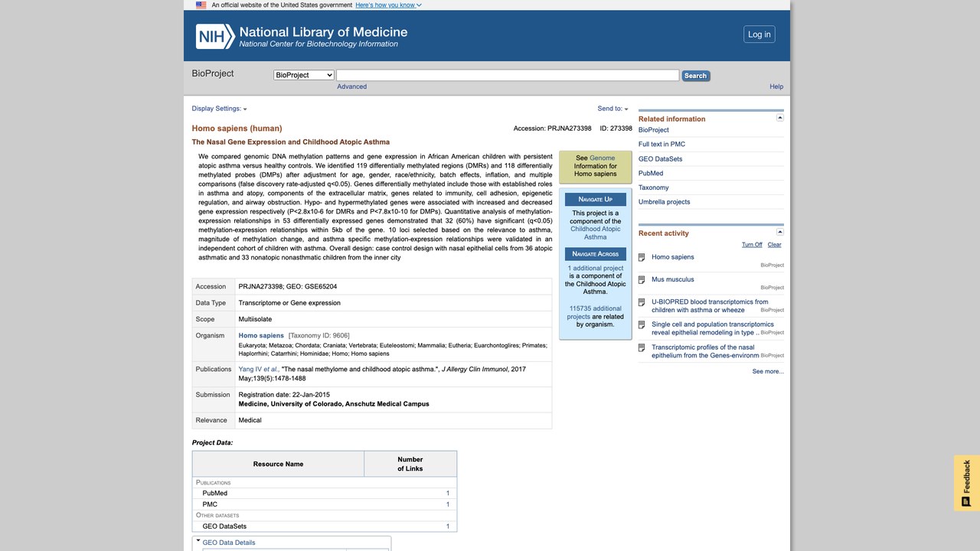Open the 1 additional project link
This screenshot has height=551, width=980.
[596, 269]
